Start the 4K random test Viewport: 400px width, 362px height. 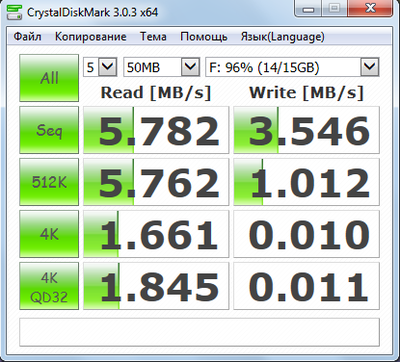[x=49, y=234]
